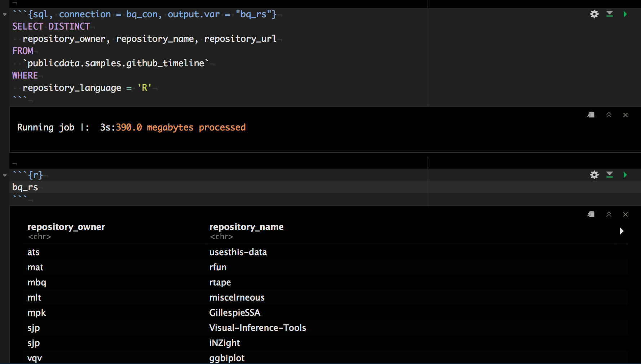Image resolution: width=641 pixels, height=364 pixels.
Task: Click the 'mbq' owner cell
Action: [37, 282]
